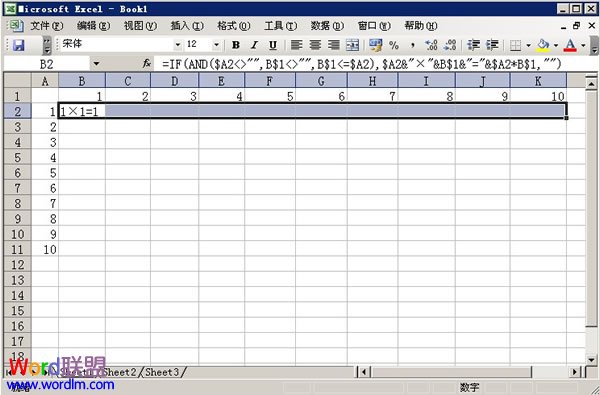This screenshot has height=395, width=600.
Task: Switch to the Sheet3 tab
Action: pyautogui.click(x=162, y=372)
